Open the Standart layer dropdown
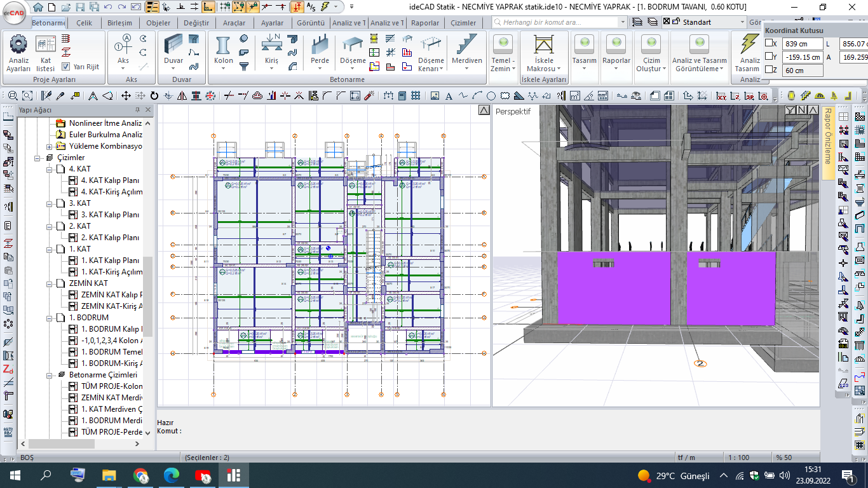The width and height of the screenshot is (868, 488). point(742,22)
